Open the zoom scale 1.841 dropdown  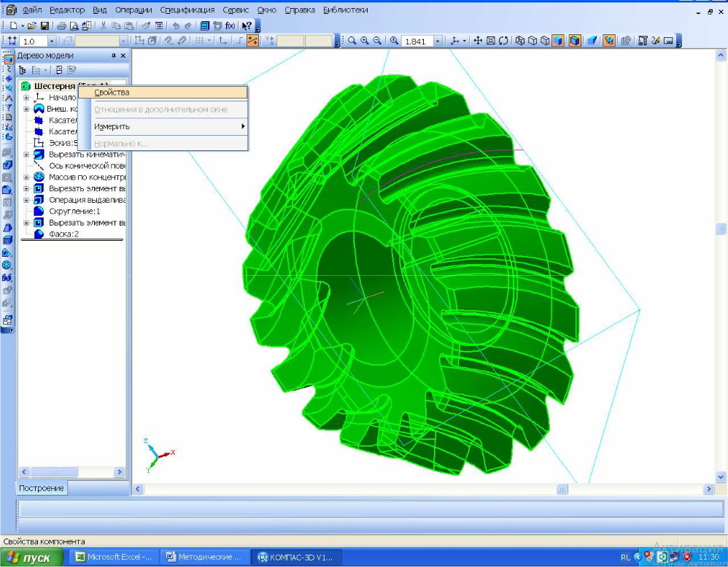(x=438, y=42)
